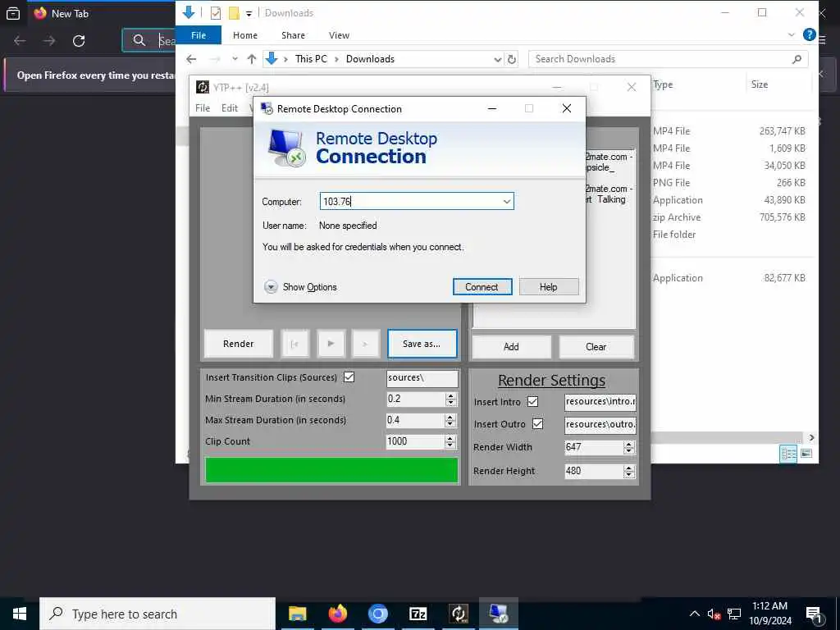Open Customize Quick Access Toolbar dropdown

(249, 13)
